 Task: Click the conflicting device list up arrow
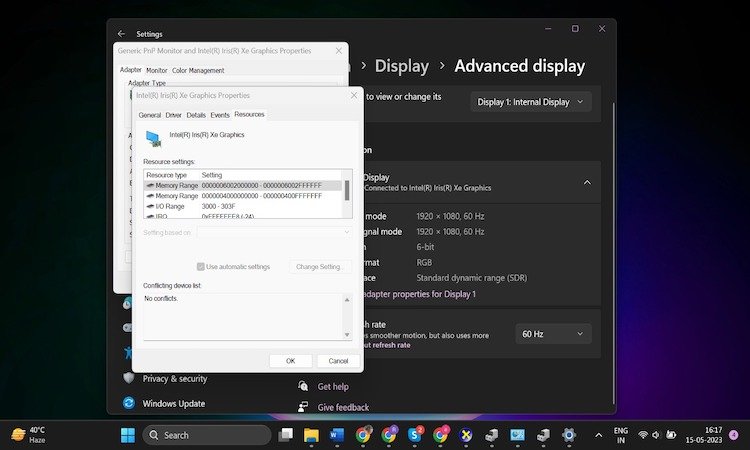347,300
